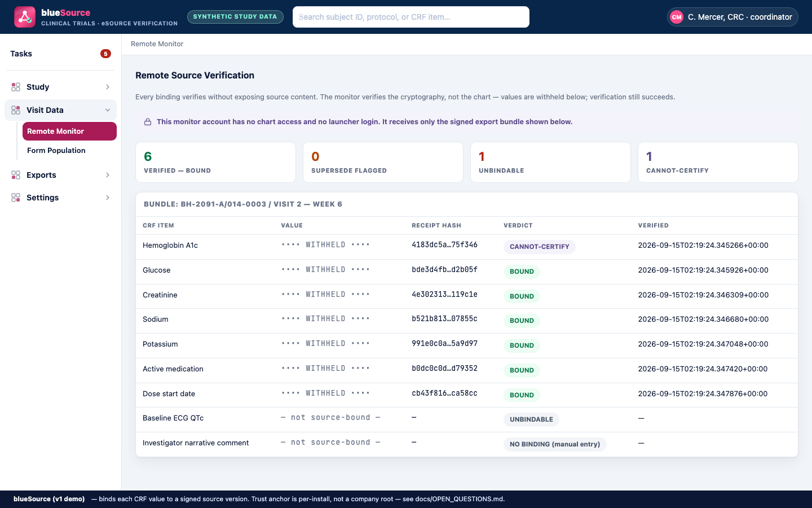Click the search subject ID field
Screen dimensions: 812x508
tap(411, 17)
